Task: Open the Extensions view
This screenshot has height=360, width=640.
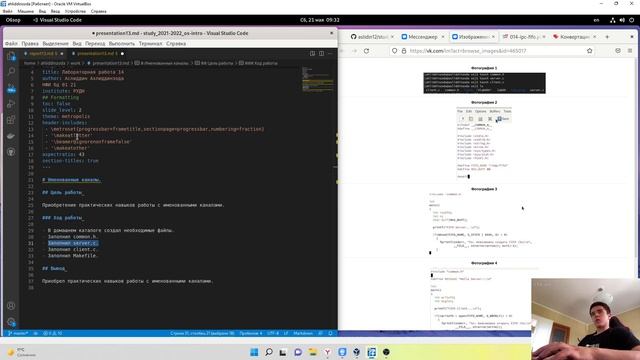Action: (11, 120)
